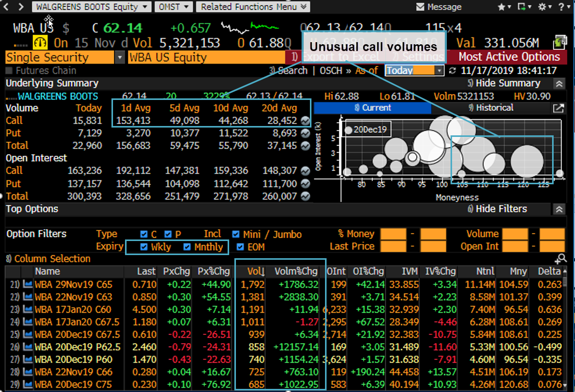Open the WALGREENS BOOTS Equity dropdown
This screenshot has height=392, width=575.
92,7
